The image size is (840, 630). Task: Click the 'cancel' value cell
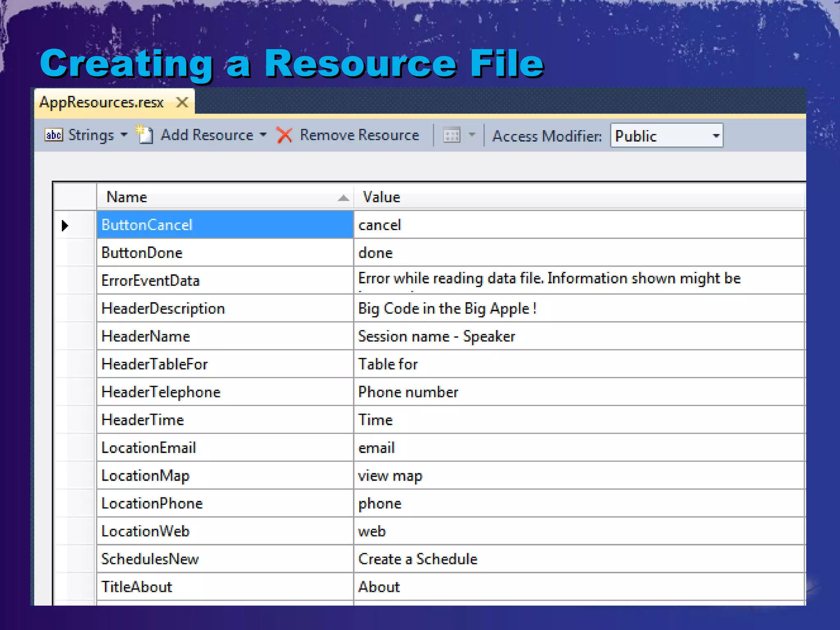pos(579,225)
